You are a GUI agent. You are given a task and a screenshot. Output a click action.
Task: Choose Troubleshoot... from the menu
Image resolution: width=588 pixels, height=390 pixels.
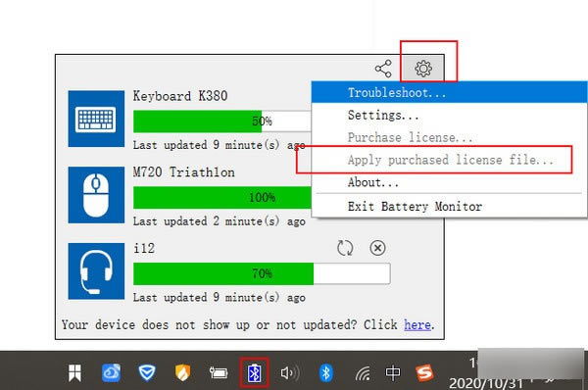(x=449, y=92)
